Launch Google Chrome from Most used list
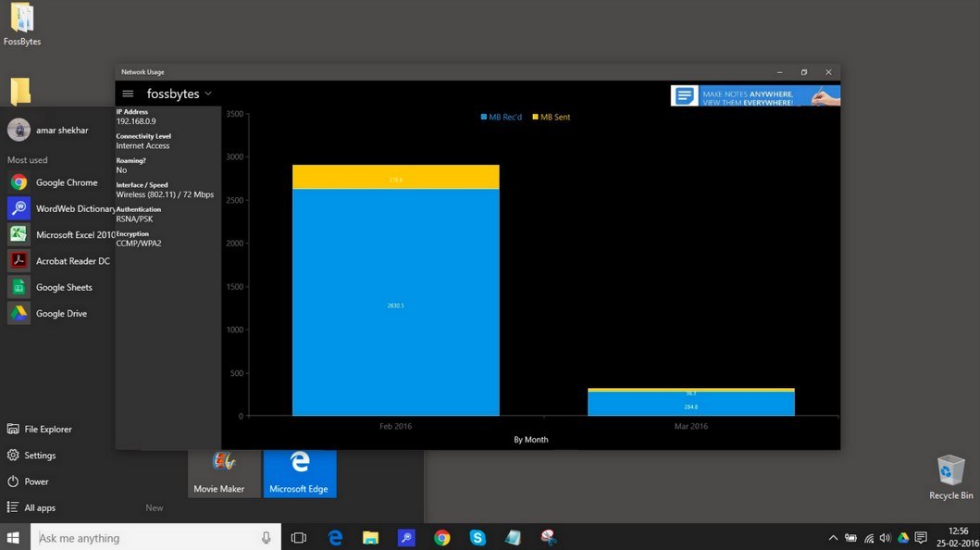 coord(66,182)
